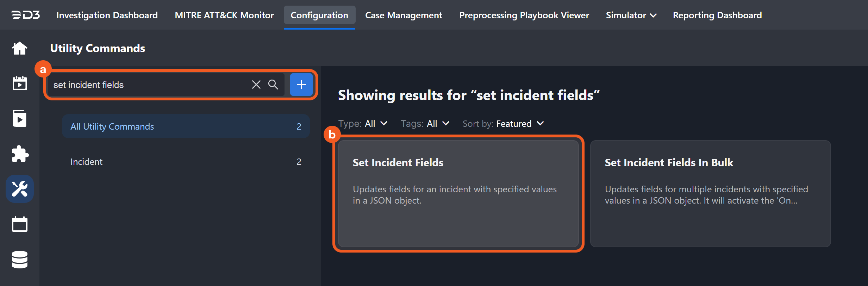Switch to the Investigation Dashboard tab
The width and height of the screenshot is (868, 286).
(107, 15)
